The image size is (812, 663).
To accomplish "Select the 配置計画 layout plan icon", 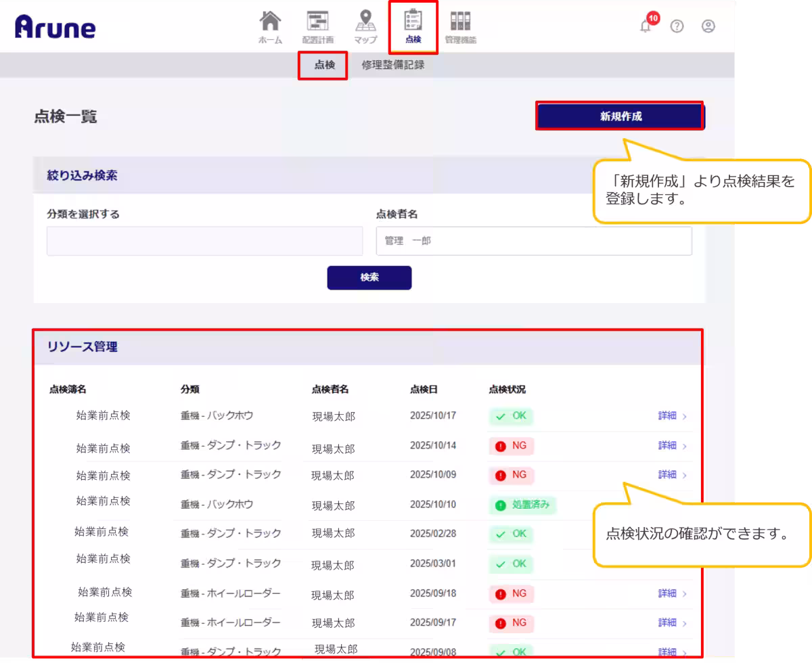I will point(317,26).
